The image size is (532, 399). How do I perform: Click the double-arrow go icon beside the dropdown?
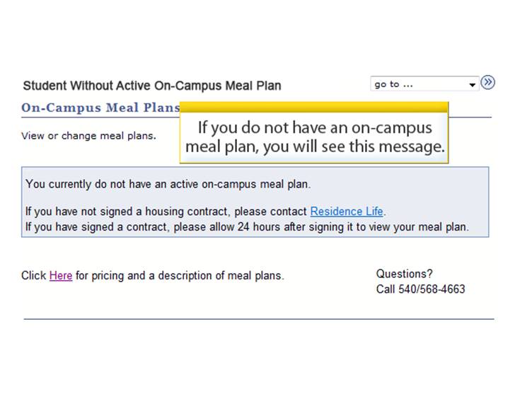(x=487, y=83)
